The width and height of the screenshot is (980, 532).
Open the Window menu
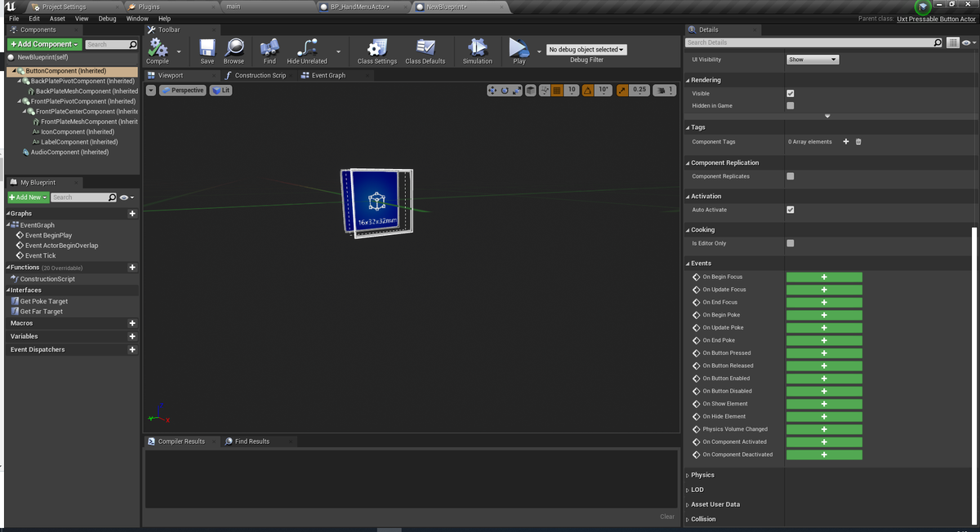pyautogui.click(x=137, y=18)
